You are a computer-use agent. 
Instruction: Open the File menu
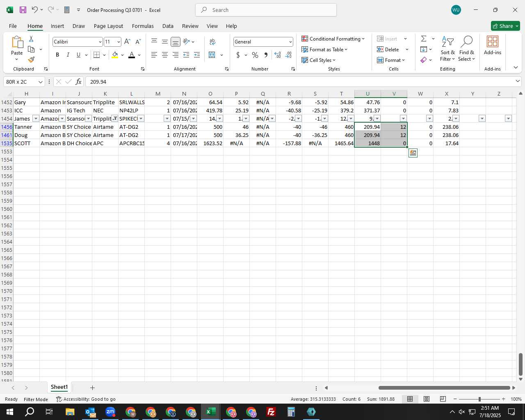click(x=13, y=26)
